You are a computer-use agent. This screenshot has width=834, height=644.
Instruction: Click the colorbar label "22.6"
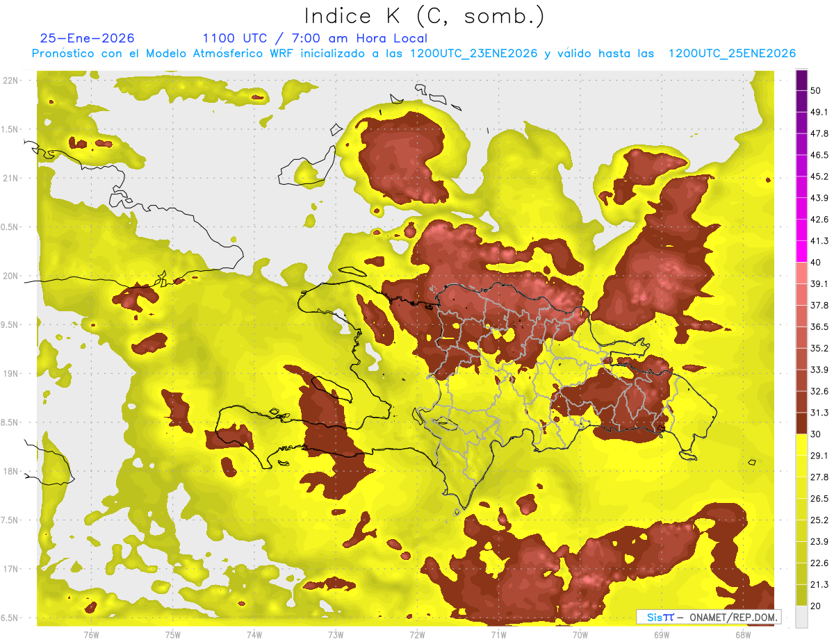pyautogui.click(x=819, y=563)
